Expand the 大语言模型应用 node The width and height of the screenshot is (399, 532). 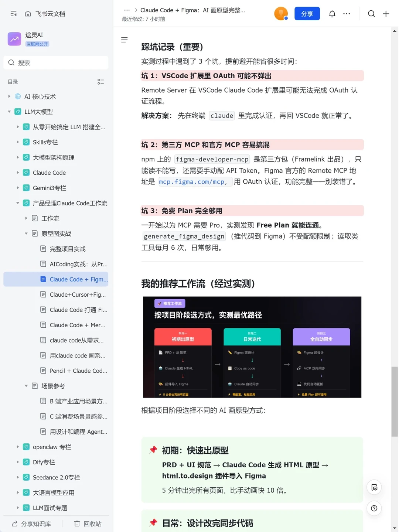pyautogui.click(x=17, y=492)
